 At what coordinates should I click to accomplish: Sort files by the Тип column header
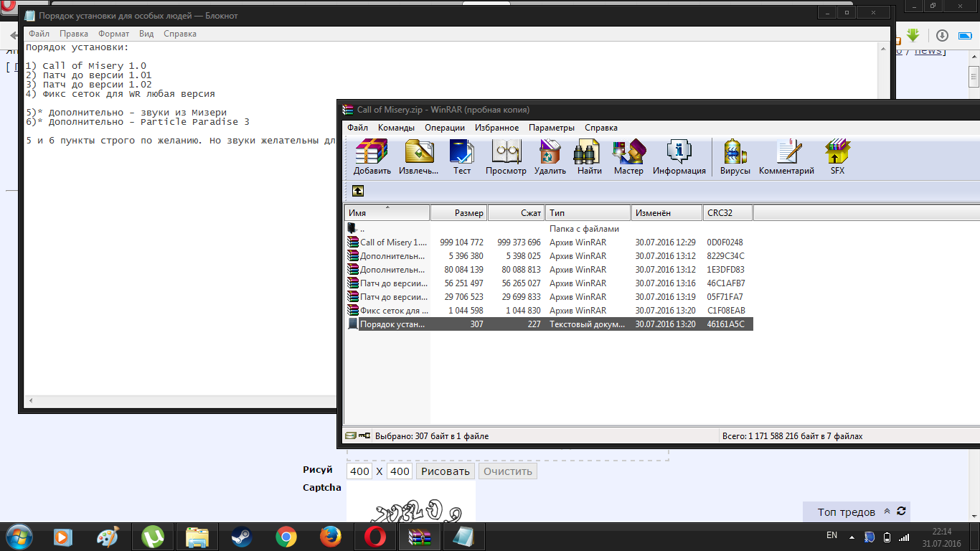(x=588, y=213)
